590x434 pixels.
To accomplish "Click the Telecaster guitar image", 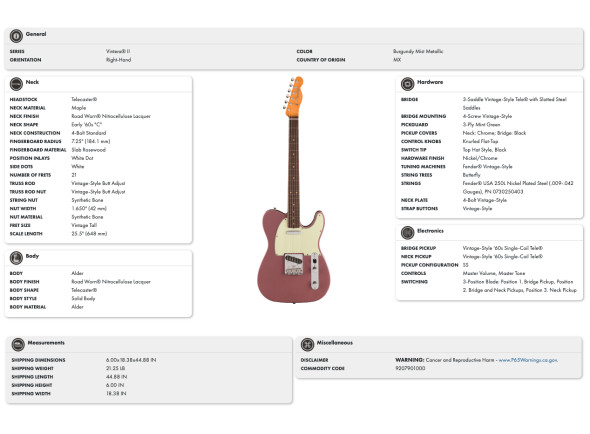I will [295, 189].
